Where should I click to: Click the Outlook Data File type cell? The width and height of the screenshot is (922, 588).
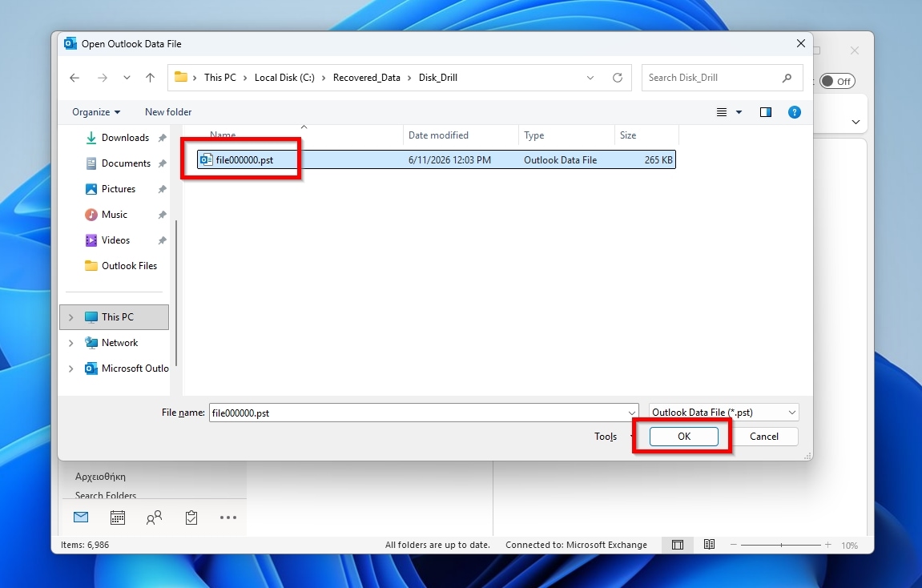coord(561,160)
